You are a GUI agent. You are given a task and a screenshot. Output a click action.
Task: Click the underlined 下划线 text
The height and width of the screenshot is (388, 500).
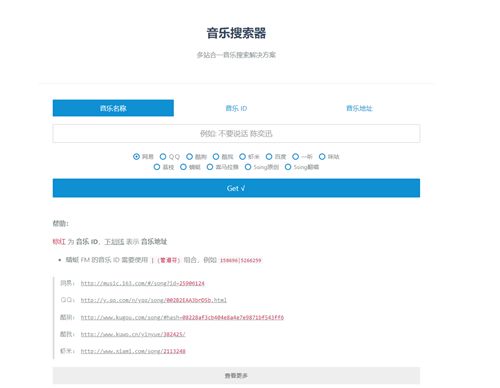(x=114, y=242)
